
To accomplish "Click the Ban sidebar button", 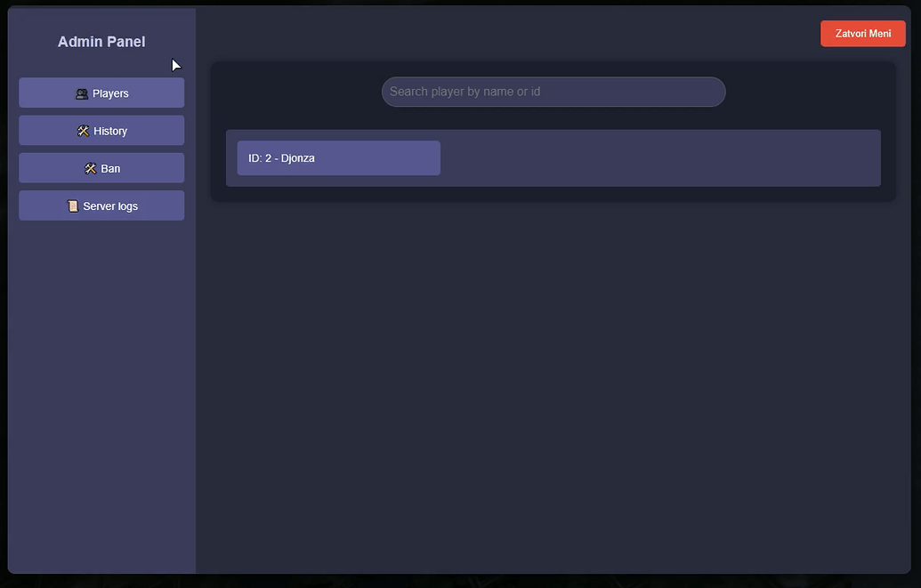I will 101,168.
